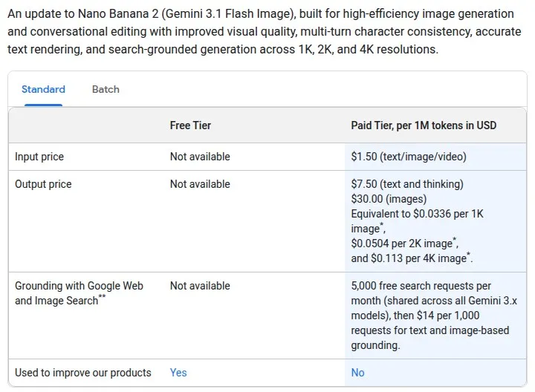The height and width of the screenshot is (392, 535).
Task: Select the 'Free Tier' column header
Action: pos(190,125)
